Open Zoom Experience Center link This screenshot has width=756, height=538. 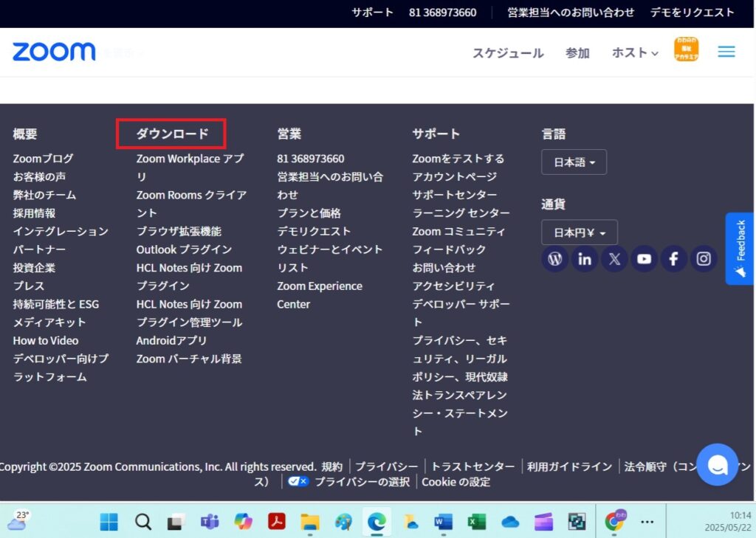[x=320, y=294]
